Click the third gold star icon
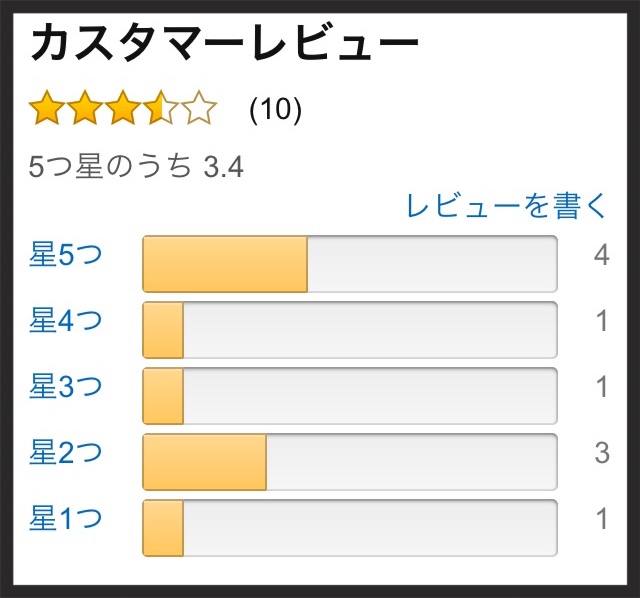The height and width of the screenshot is (598, 640). [x=123, y=108]
